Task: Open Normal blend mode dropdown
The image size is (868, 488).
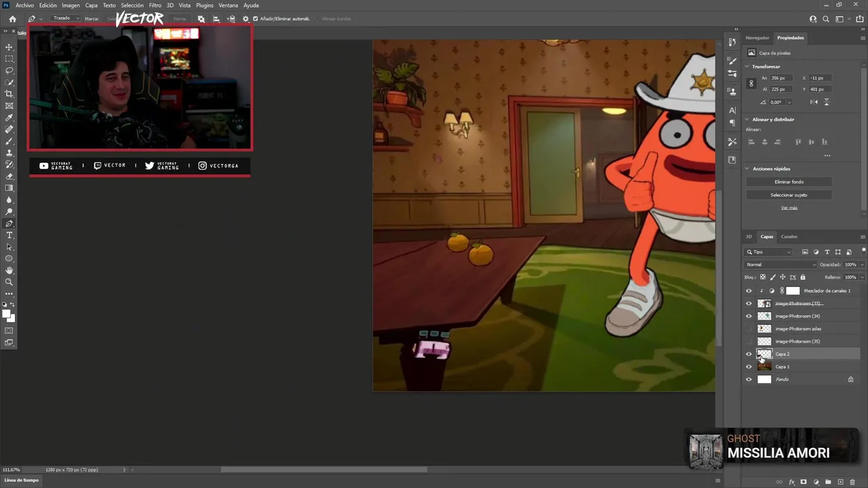Action: (x=781, y=264)
